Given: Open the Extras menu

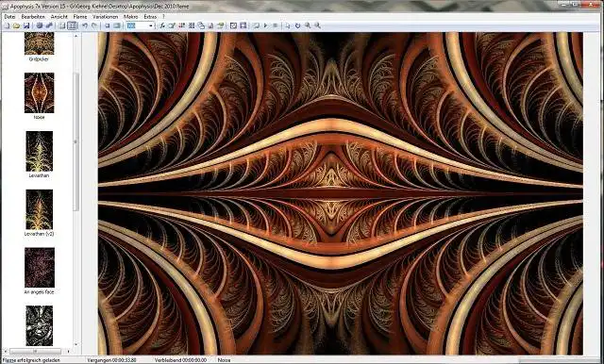Looking at the screenshot, I should (x=150, y=17).
